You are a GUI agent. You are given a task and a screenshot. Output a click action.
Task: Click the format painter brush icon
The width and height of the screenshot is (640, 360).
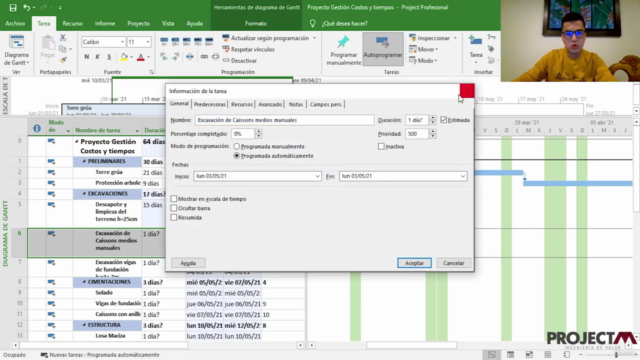(x=63, y=60)
